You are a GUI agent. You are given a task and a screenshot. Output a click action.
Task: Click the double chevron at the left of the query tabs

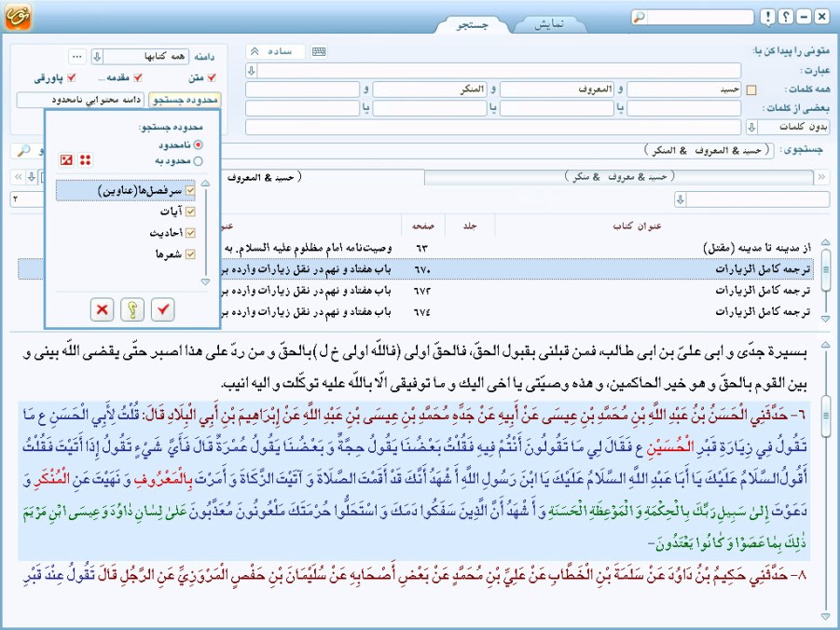click(x=19, y=177)
